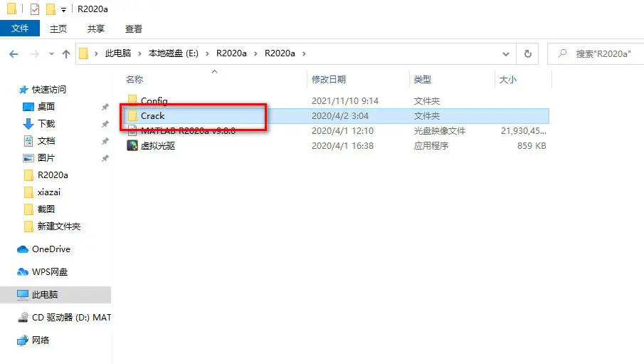Click the WPS网盘 cloud icon
644x364 pixels.
(23, 272)
